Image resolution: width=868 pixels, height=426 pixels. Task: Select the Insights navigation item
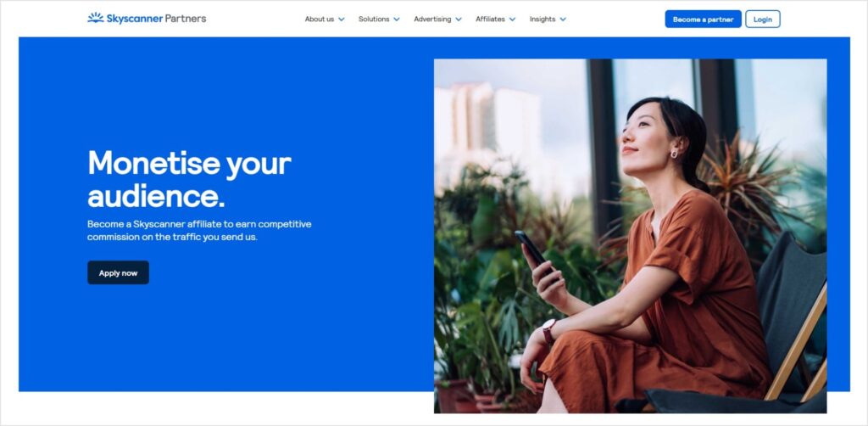pyautogui.click(x=542, y=19)
